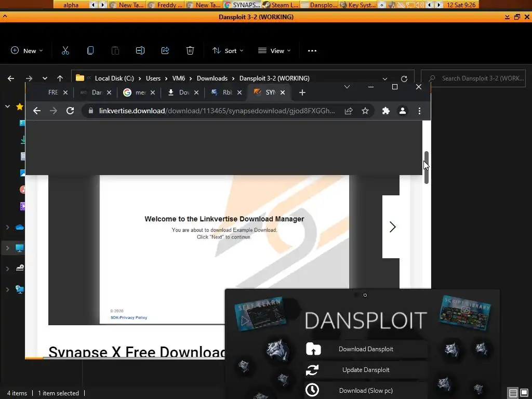Viewport: 532px width, 399px height.
Task: Open a new browser tab with plus button
Action: click(x=302, y=92)
